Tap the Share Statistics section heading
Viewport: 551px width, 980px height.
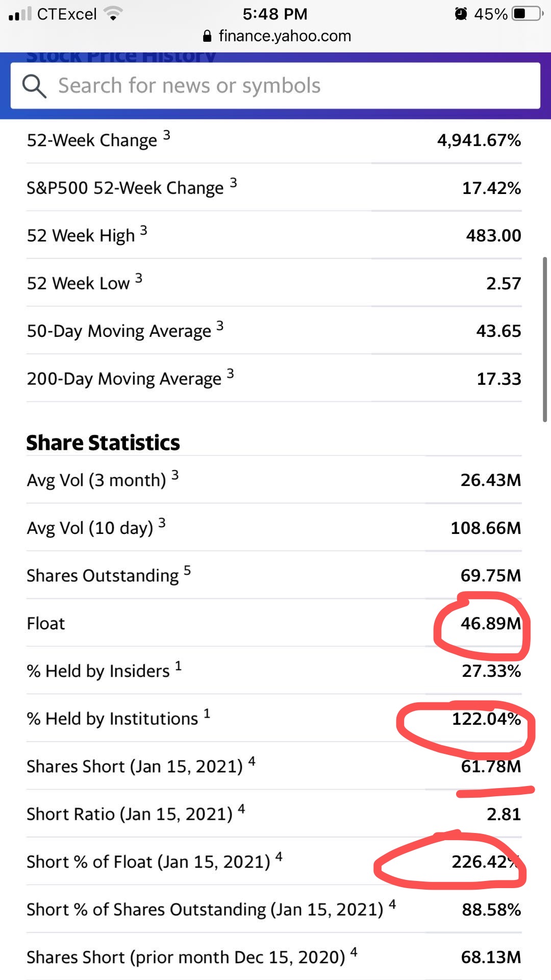coord(103,443)
